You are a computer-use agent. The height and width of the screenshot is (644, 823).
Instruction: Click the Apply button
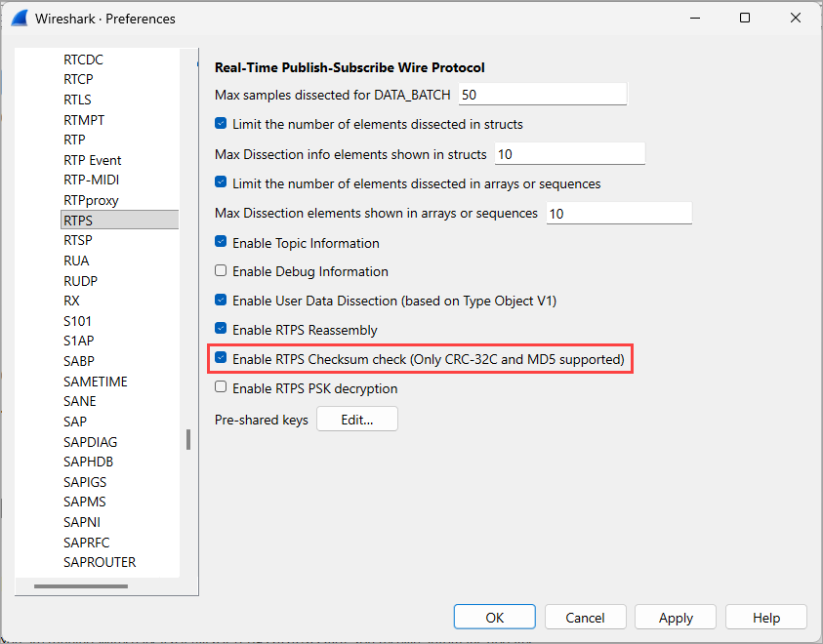coord(676,618)
